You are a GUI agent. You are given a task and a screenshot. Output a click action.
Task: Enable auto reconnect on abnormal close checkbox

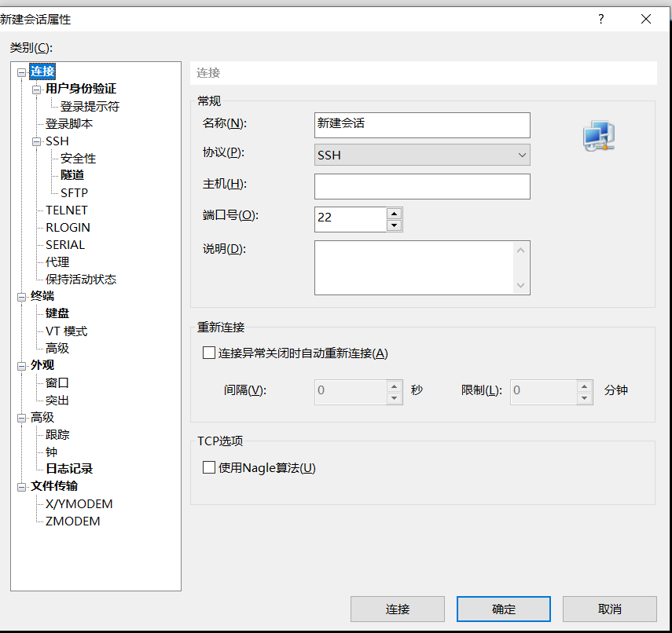(x=209, y=353)
